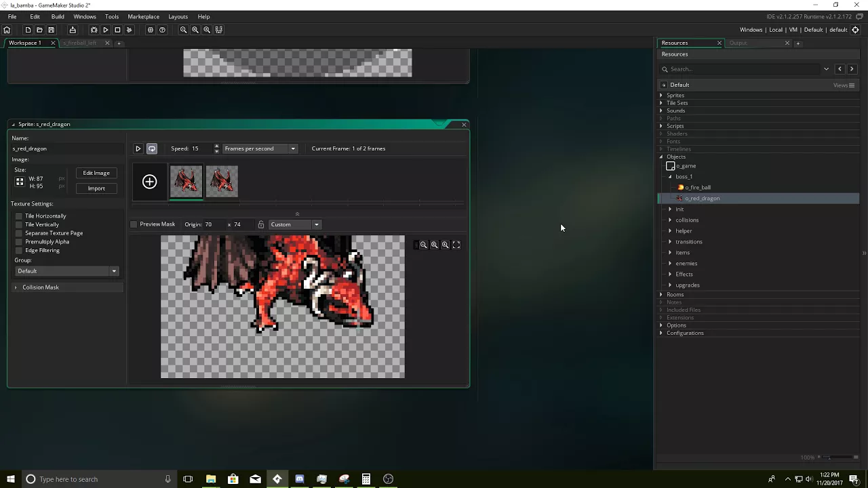Fit sprite preview to window

pyautogui.click(x=456, y=245)
